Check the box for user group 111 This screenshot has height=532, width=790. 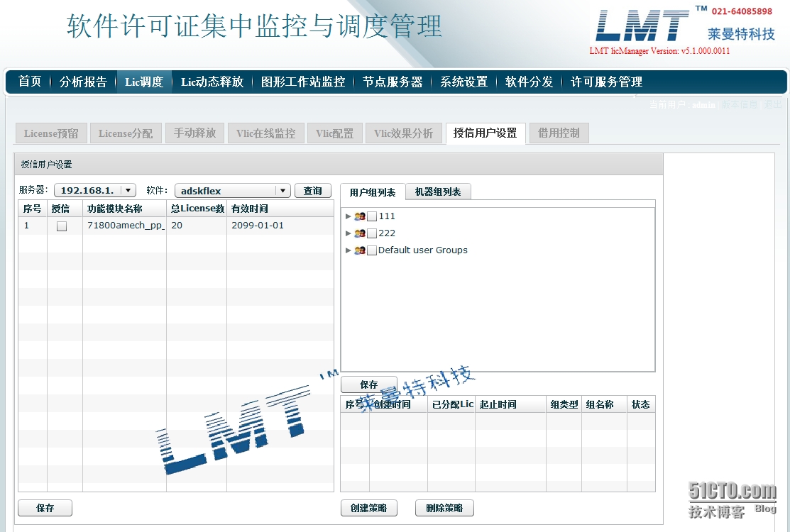[372, 216]
